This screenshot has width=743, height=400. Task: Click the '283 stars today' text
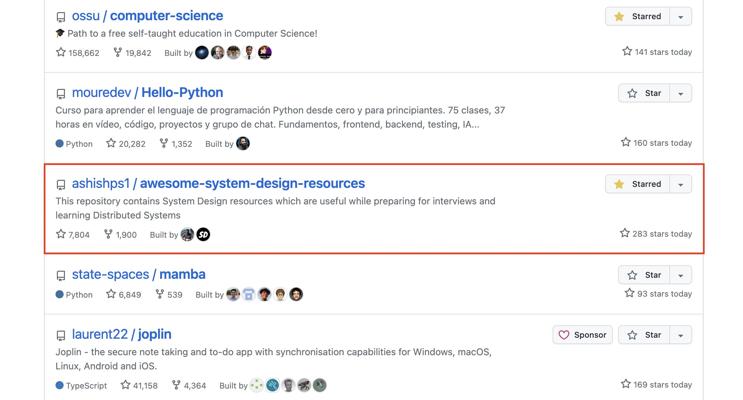pos(656,234)
